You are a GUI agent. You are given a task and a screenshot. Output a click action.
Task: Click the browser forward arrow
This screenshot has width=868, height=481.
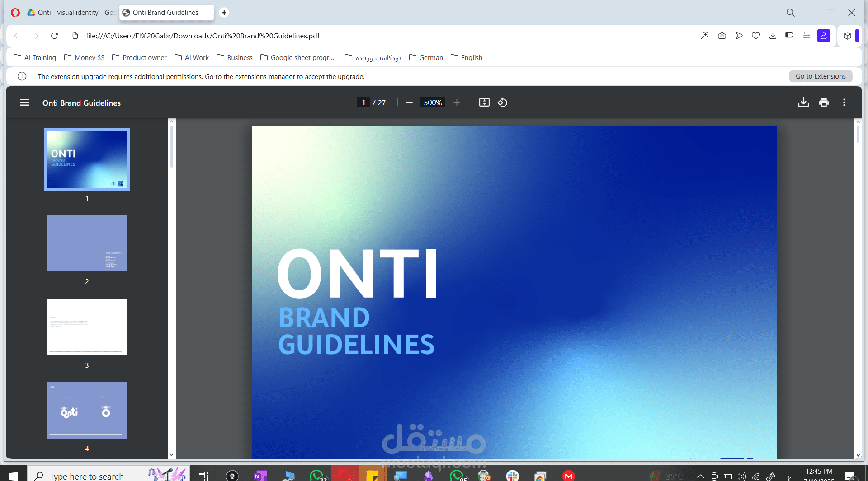point(37,36)
